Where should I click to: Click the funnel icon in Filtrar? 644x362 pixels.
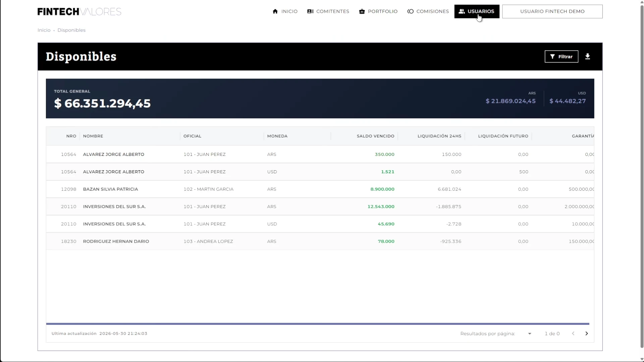click(552, 57)
